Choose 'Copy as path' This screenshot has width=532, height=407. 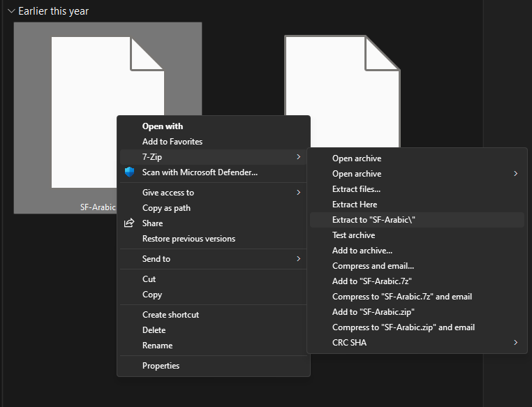pyautogui.click(x=214, y=208)
